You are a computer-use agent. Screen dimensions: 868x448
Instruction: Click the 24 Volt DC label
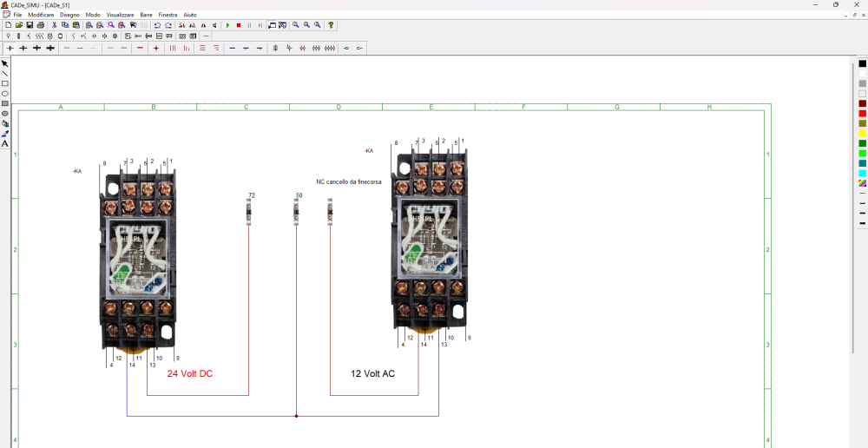[189, 374]
